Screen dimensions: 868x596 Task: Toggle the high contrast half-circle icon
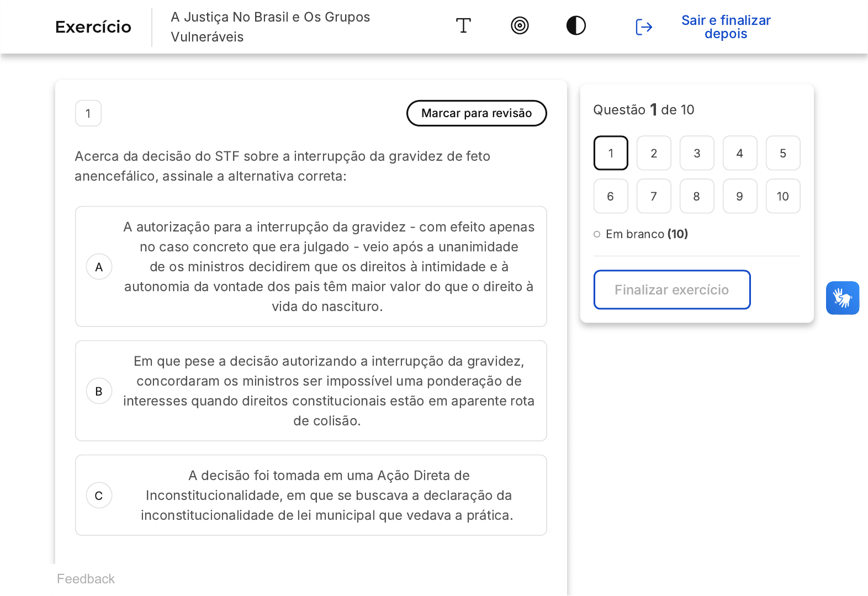click(576, 26)
